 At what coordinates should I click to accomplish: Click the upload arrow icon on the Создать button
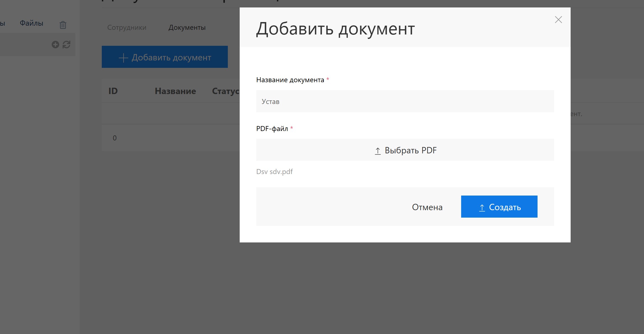coord(482,208)
